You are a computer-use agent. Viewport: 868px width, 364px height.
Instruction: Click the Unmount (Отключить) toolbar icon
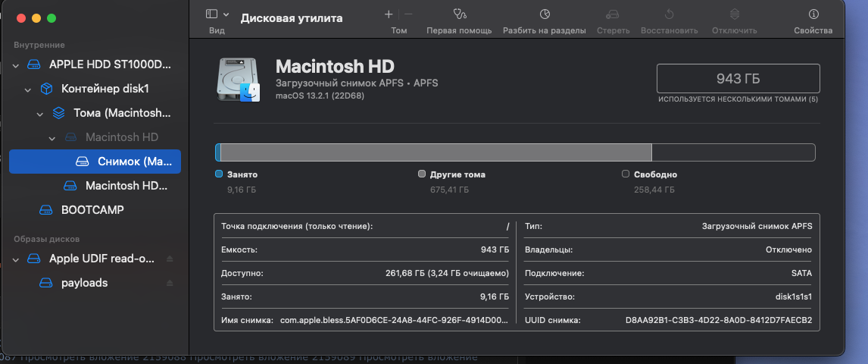tap(734, 14)
